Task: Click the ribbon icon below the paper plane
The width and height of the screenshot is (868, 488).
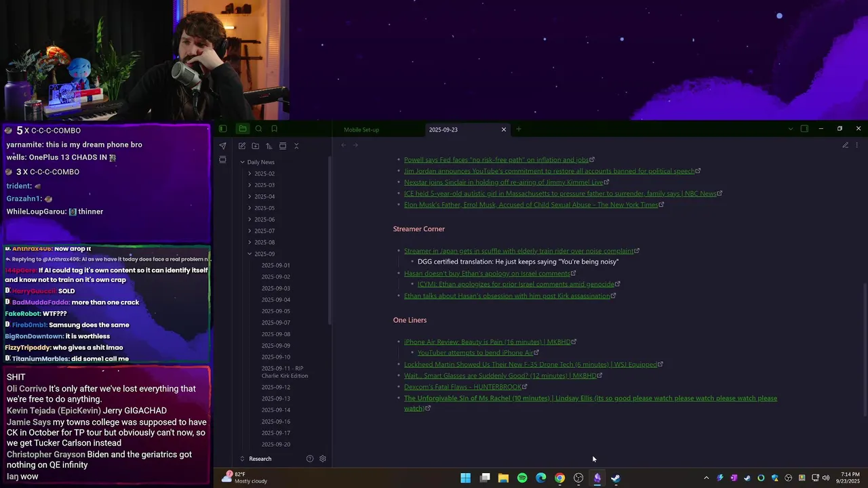Action: point(222,160)
